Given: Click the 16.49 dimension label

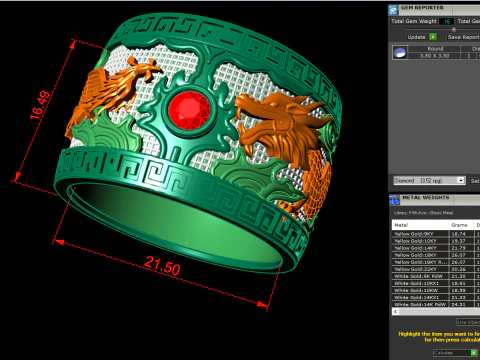Looking at the screenshot, I should click(x=40, y=105).
